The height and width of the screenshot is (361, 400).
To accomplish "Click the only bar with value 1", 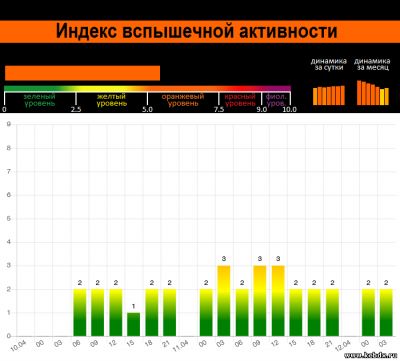I will [133, 324].
